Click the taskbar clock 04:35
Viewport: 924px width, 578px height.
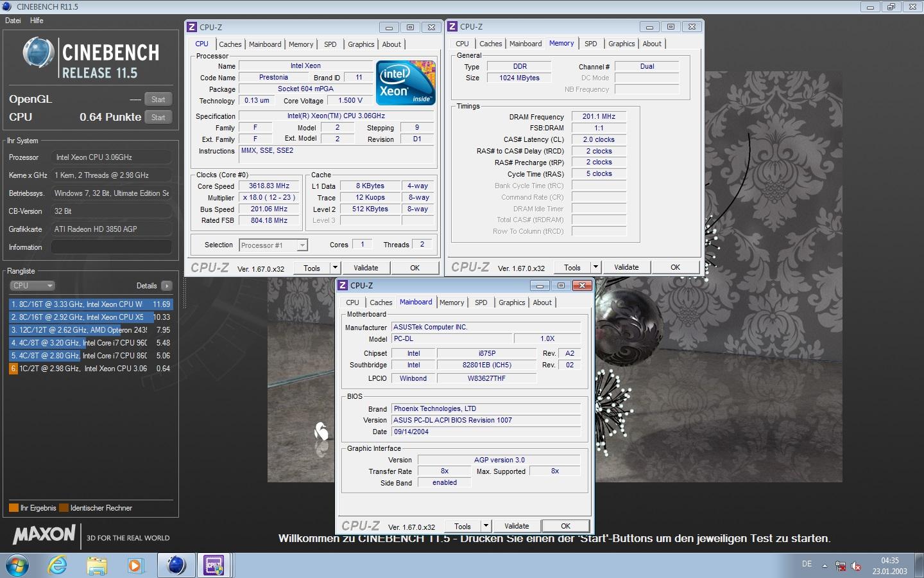pos(890,561)
